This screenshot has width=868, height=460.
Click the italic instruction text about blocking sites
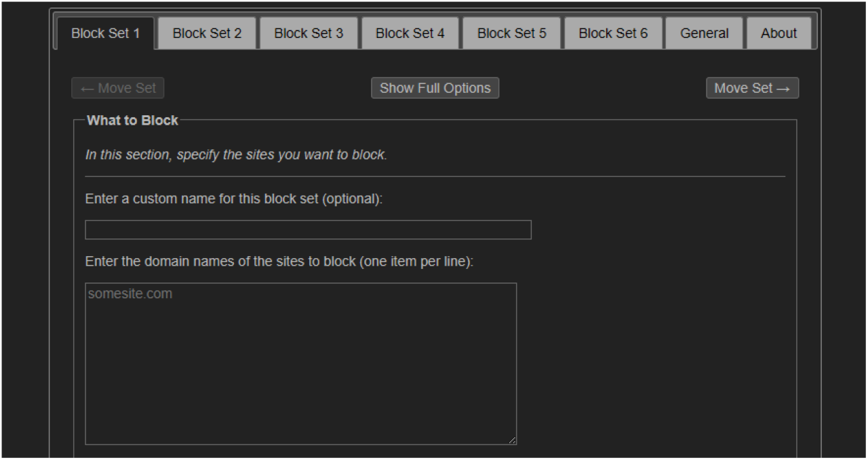(235, 154)
